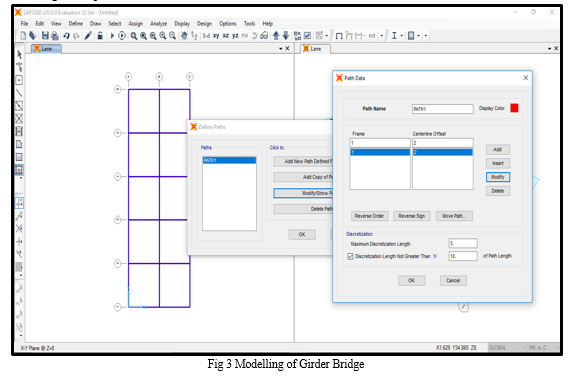Expand the left Lane window dropdown arrow
This screenshot has height=377, width=578.
click(281, 49)
